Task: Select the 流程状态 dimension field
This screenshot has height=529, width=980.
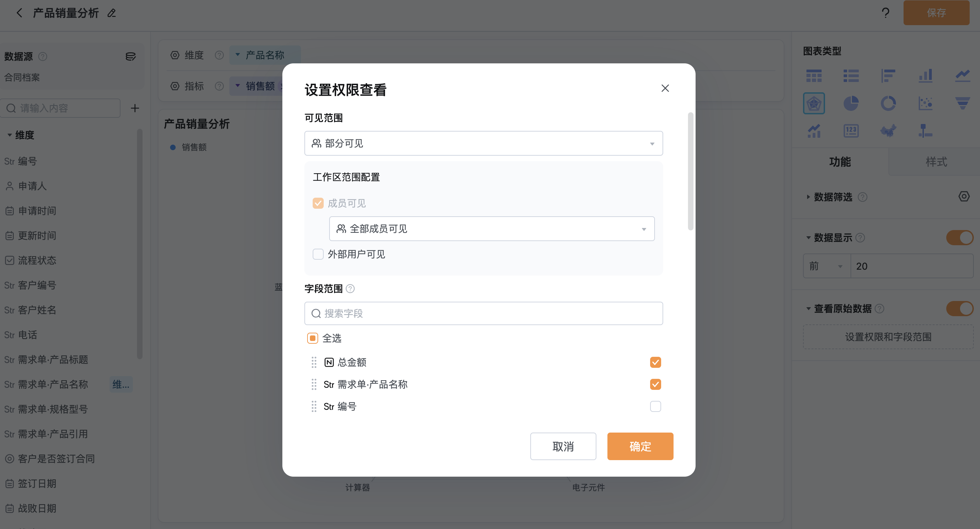Action: [x=37, y=260]
